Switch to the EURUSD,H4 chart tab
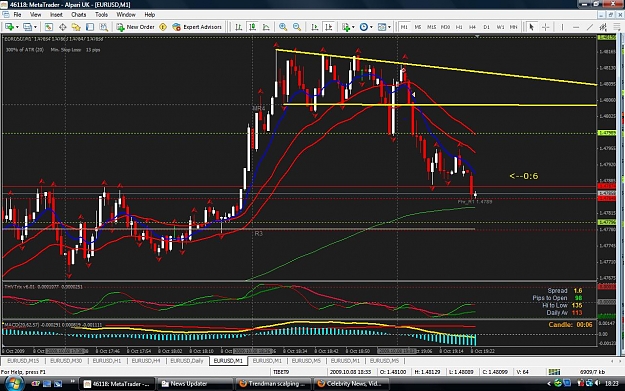 coord(146,361)
